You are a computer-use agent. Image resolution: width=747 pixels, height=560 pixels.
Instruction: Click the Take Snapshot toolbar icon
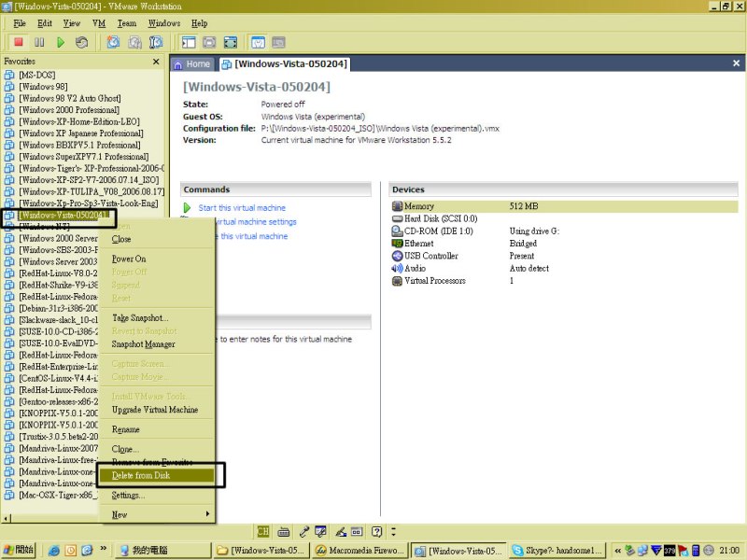point(113,42)
